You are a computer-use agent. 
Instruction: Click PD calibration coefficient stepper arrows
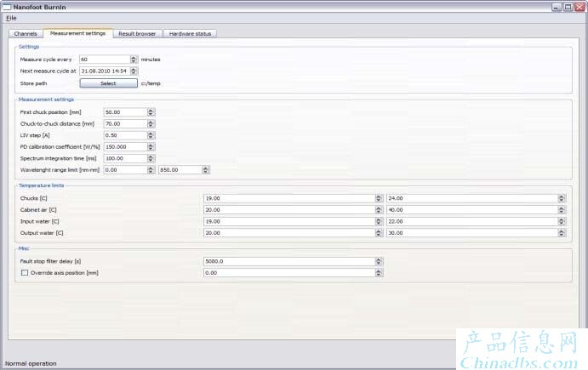click(x=151, y=147)
